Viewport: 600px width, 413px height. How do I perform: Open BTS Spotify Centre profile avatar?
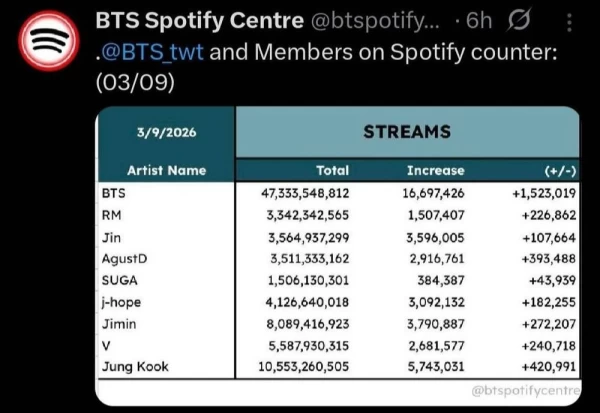point(49,41)
